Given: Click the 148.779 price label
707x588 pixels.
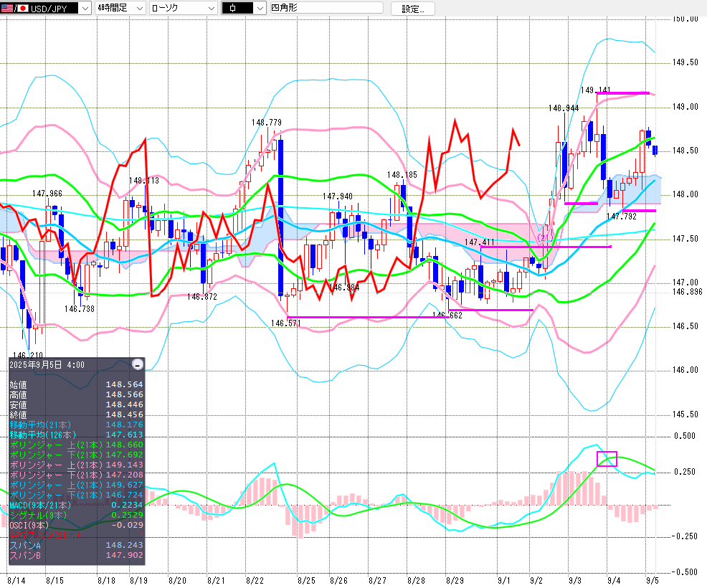Looking at the screenshot, I should tap(267, 123).
